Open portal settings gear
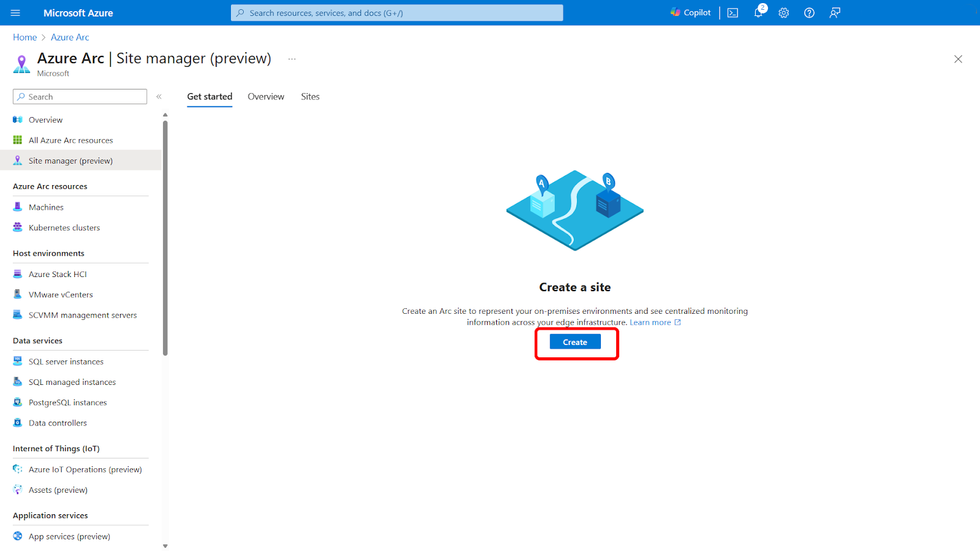980x551 pixels. coord(783,13)
